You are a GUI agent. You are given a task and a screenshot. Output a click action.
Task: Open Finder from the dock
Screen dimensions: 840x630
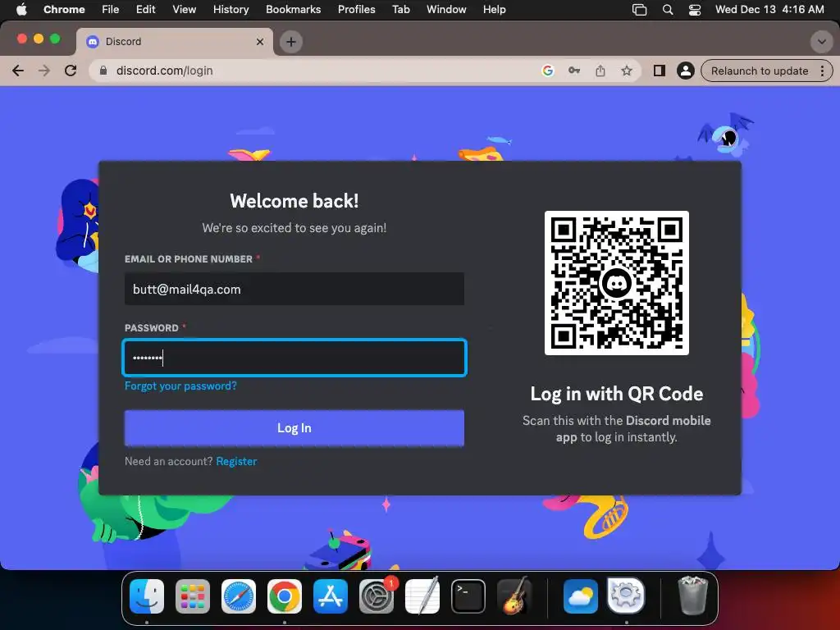click(147, 596)
